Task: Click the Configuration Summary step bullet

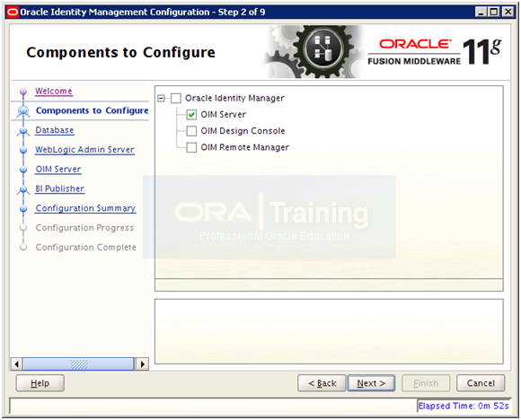Action: [x=23, y=209]
